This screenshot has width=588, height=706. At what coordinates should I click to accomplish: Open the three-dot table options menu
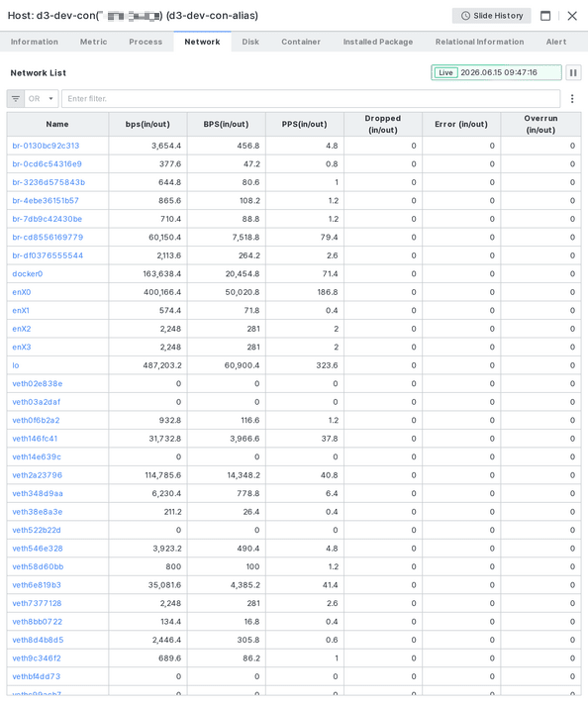(x=572, y=99)
